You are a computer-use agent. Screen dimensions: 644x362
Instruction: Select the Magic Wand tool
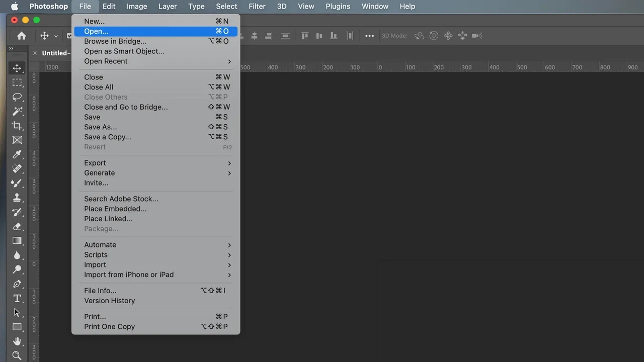point(17,111)
